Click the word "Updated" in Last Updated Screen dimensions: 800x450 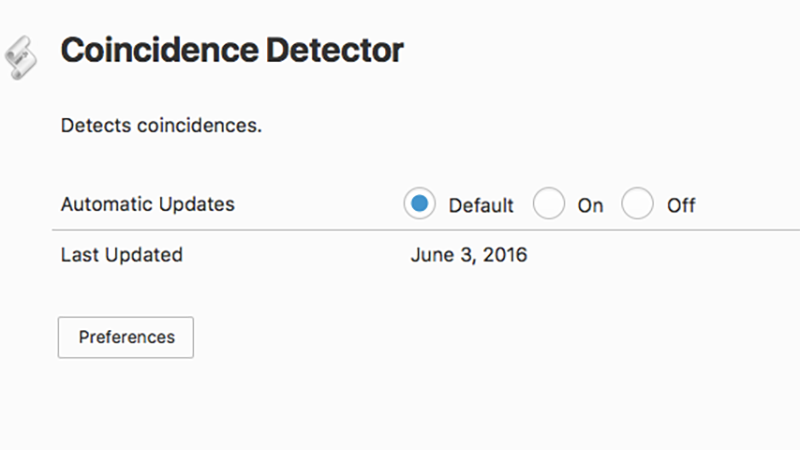(x=144, y=255)
